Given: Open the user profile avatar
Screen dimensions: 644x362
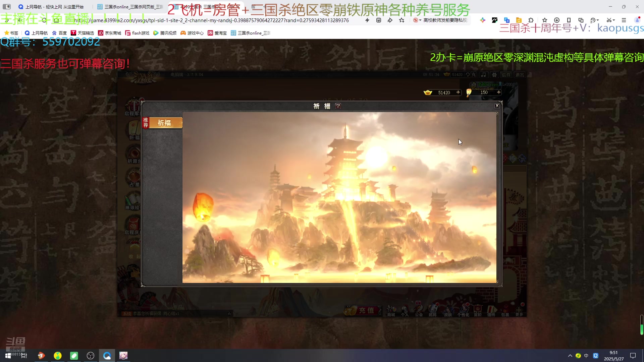Looking at the screenshot, I should [637, 20].
